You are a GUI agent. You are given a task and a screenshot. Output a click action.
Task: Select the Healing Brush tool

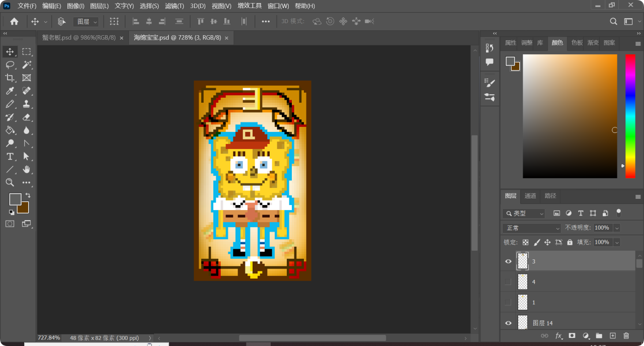pos(27,91)
